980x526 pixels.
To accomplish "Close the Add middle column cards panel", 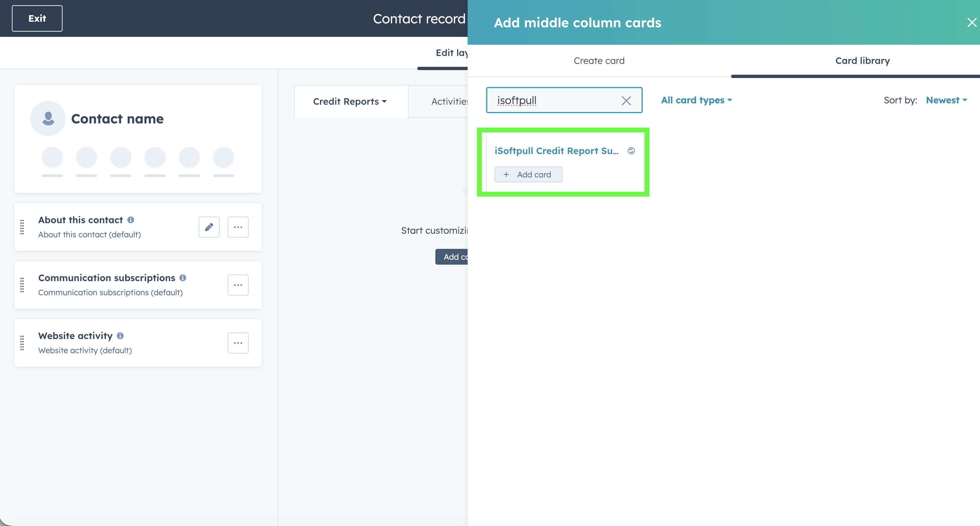I will [971, 23].
